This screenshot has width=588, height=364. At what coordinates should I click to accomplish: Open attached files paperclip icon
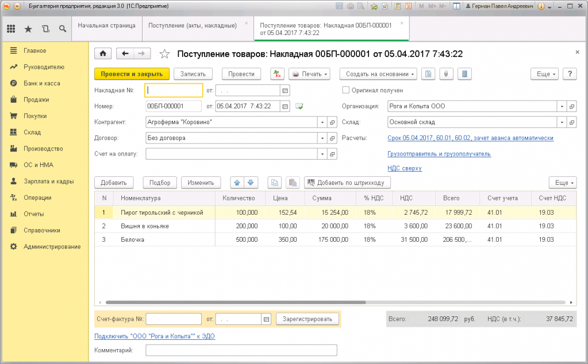447,74
